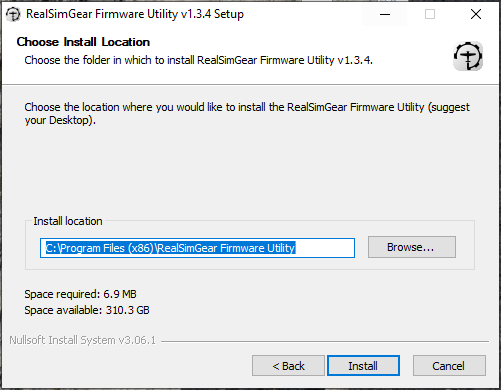The image size is (501, 390).
Task: Click the "Space required: 6.9 MB" text
Action: click(x=80, y=294)
